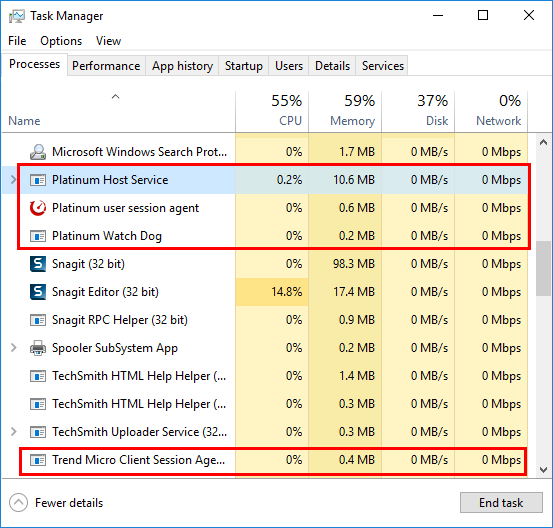The height and width of the screenshot is (528, 553).
Task: Click the Fewer details circle arrow icon
Action: point(18,503)
